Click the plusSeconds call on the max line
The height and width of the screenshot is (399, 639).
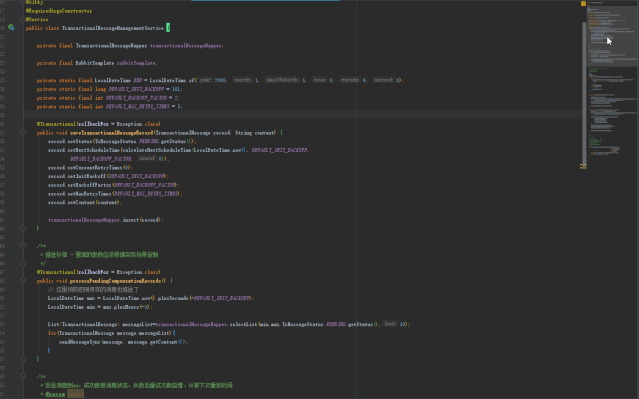(173, 298)
